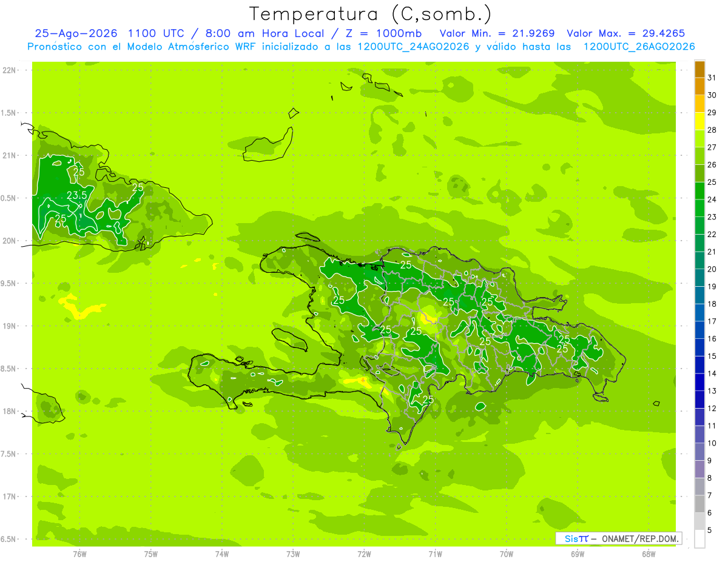Click the title "Temperatura (C,somb.)"
Screen dimensions: 728x562
click(x=371, y=14)
